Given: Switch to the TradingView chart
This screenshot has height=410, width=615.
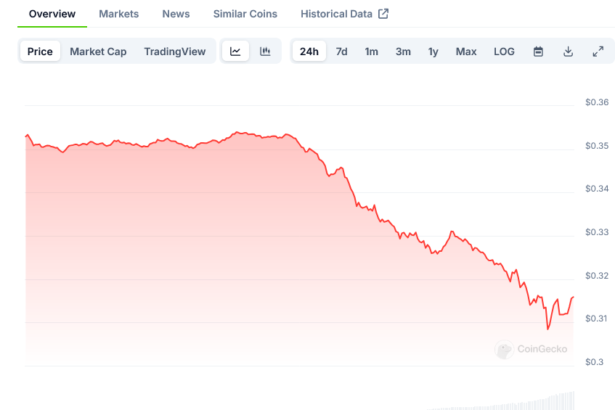Looking at the screenshot, I should 174,51.
